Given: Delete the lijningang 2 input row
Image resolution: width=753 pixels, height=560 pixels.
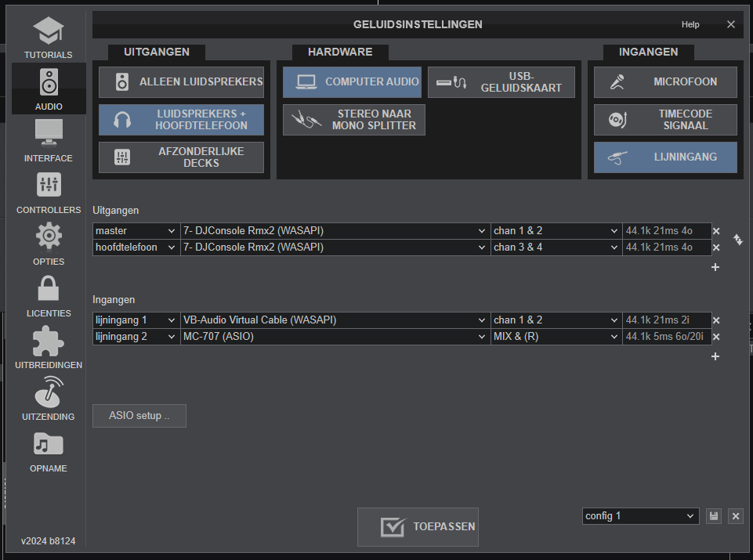Looking at the screenshot, I should pos(716,337).
